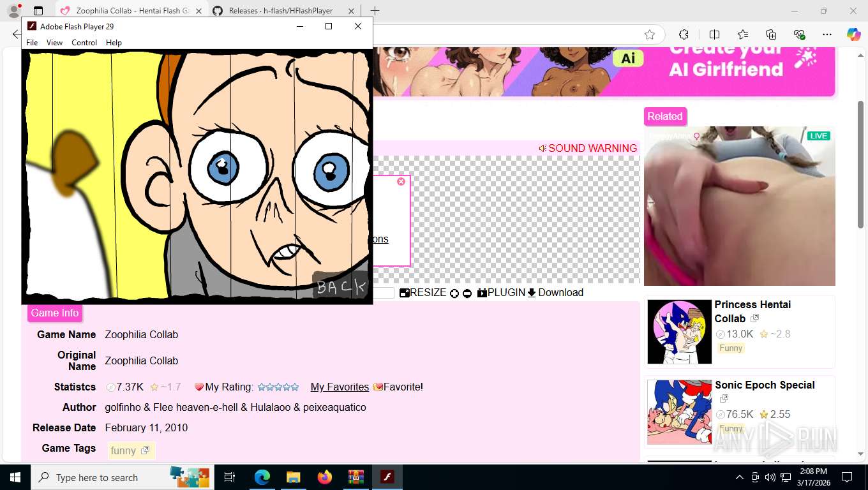Open the Princess Hentai Collab related title
Viewport: 868px width, 490px height.
[752, 311]
